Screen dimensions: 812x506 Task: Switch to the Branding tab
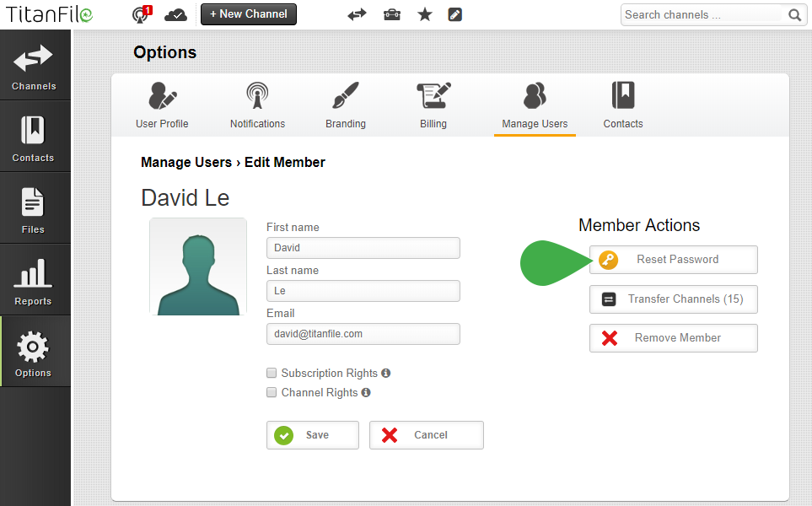[346, 106]
